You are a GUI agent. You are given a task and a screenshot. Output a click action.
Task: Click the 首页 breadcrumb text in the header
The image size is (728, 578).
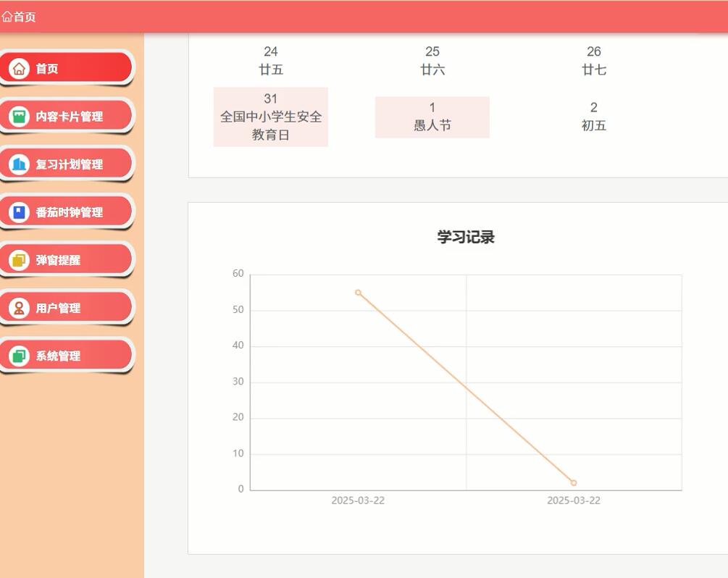point(25,17)
